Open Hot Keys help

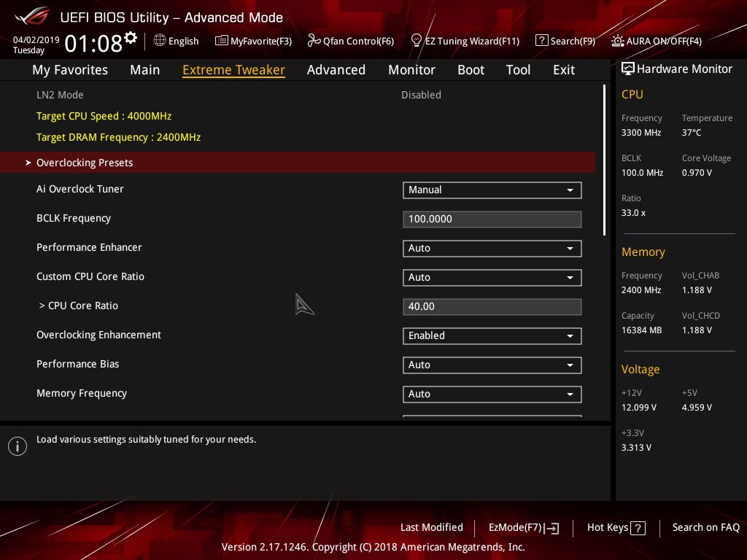click(608, 527)
